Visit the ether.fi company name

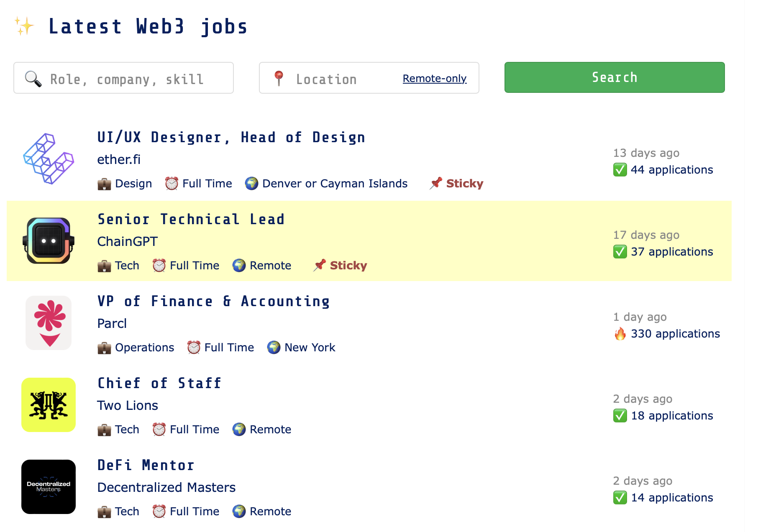(x=119, y=159)
